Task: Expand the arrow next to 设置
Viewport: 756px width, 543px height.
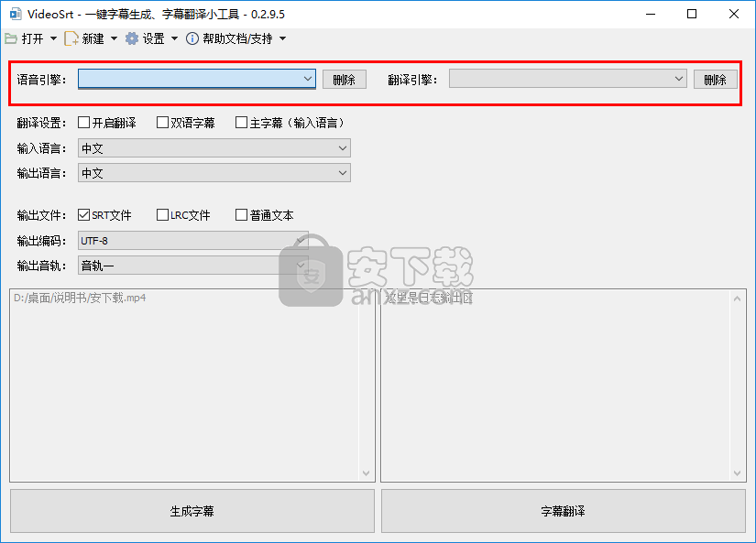Action: tap(174, 38)
